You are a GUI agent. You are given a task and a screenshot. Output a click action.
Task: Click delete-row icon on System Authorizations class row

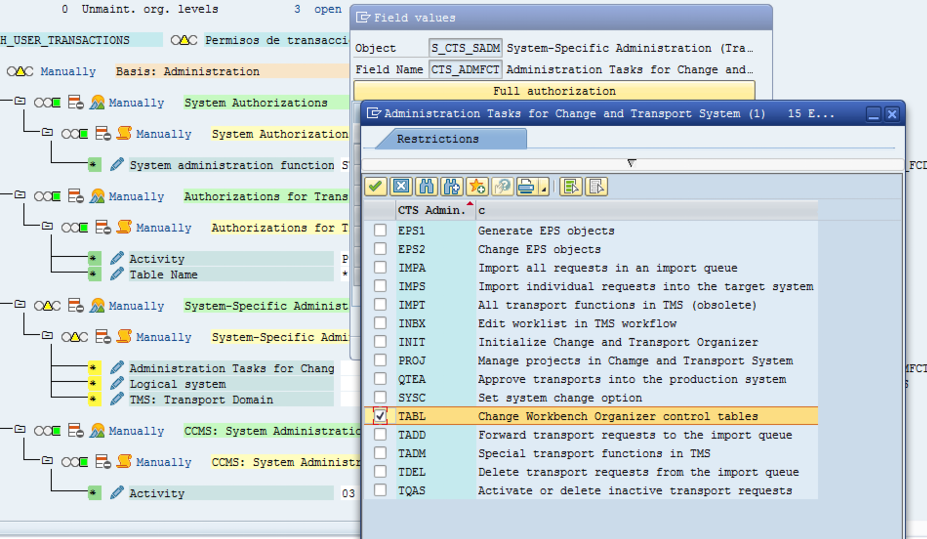click(76, 102)
